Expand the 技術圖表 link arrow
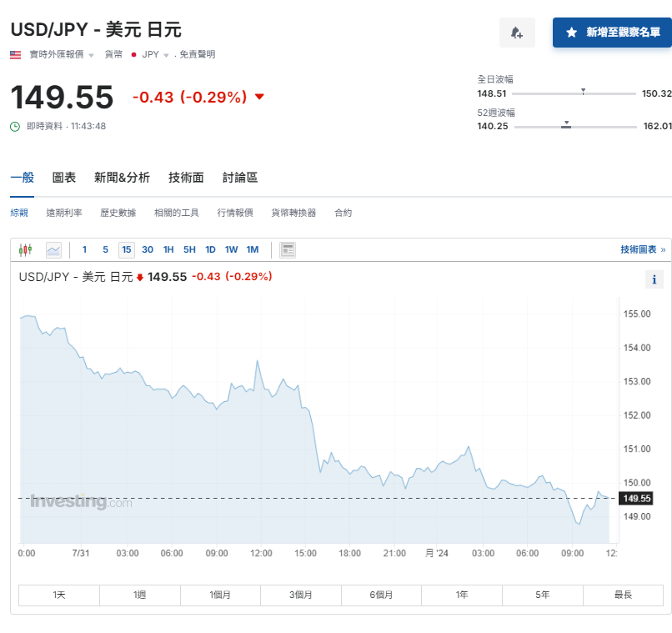This screenshot has width=672, height=633. (663, 249)
